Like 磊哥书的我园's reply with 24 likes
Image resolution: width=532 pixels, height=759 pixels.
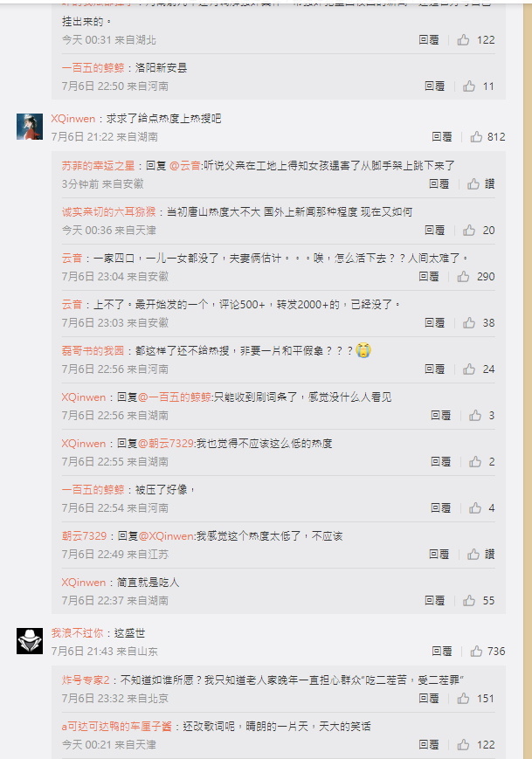pos(479,369)
